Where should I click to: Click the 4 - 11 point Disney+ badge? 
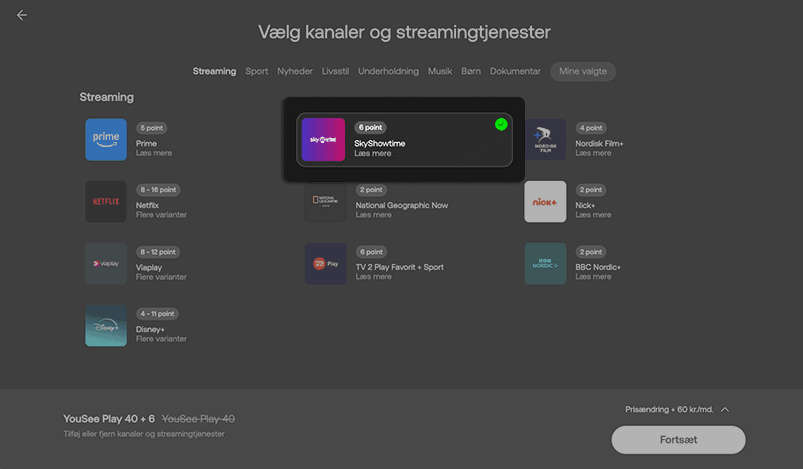tap(157, 314)
